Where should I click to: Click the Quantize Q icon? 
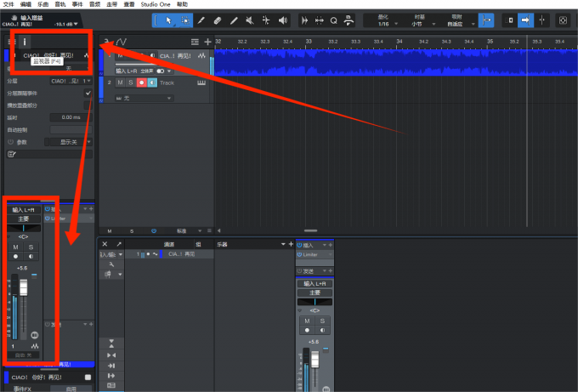tap(333, 20)
